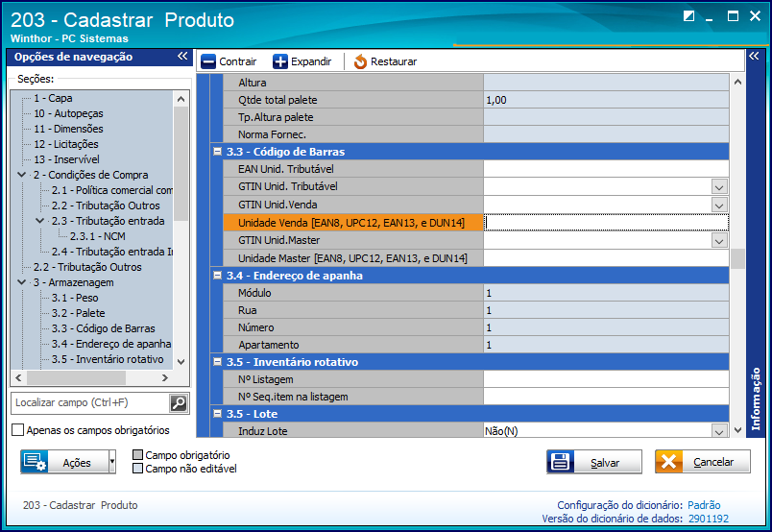Viewport: 772px width, 532px height.
Task: Select 12 - Licitações in sections tree
Action: point(66,144)
